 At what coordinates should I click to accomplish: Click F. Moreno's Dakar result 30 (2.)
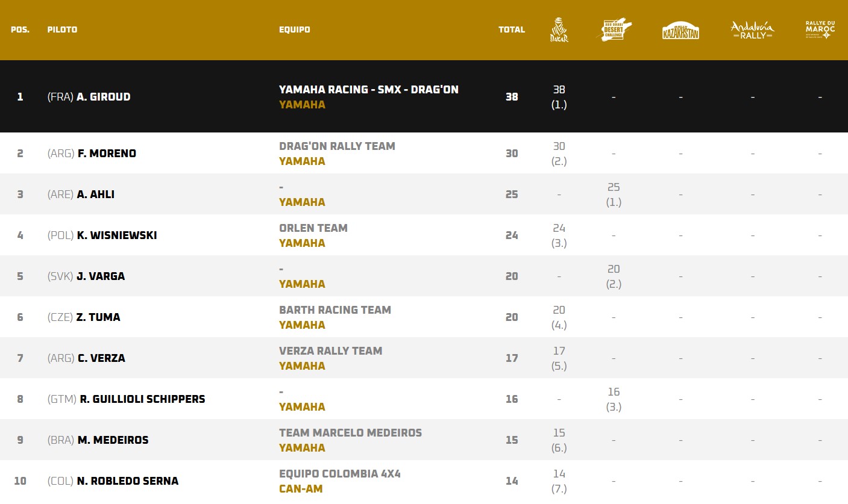click(559, 154)
